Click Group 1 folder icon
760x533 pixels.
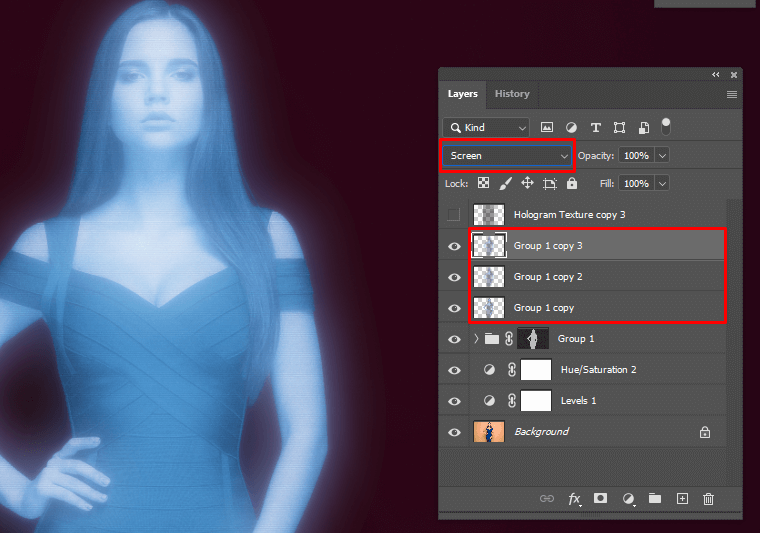[492, 339]
